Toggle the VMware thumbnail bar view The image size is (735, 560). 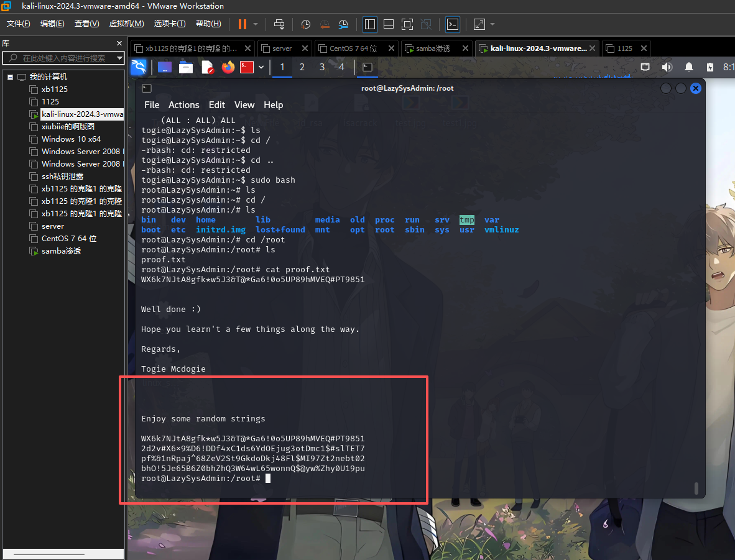click(389, 24)
